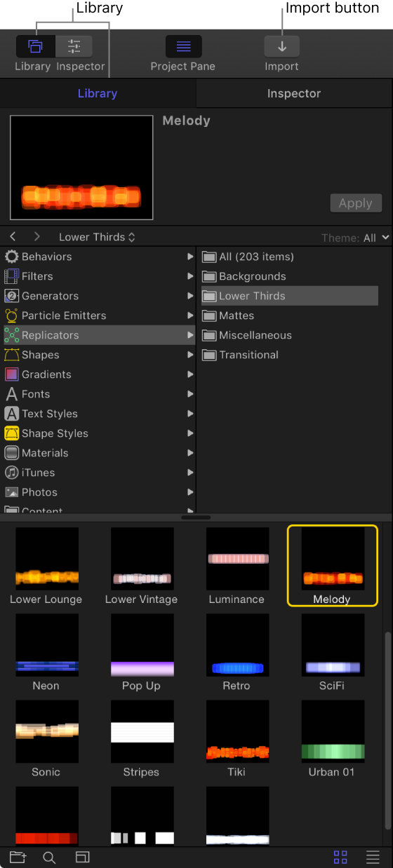The image size is (393, 868).
Task: Open the Mattes folder
Action: [x=290, y=316]
